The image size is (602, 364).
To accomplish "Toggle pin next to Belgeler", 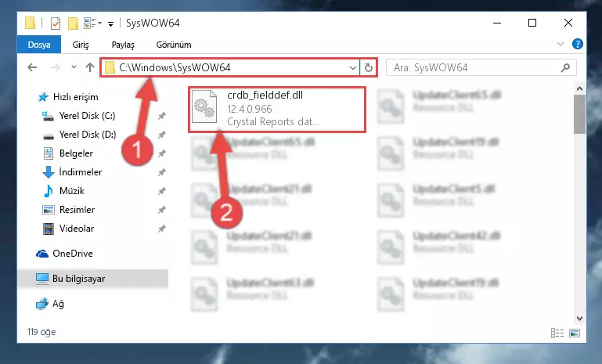I will tap(161, 153).
